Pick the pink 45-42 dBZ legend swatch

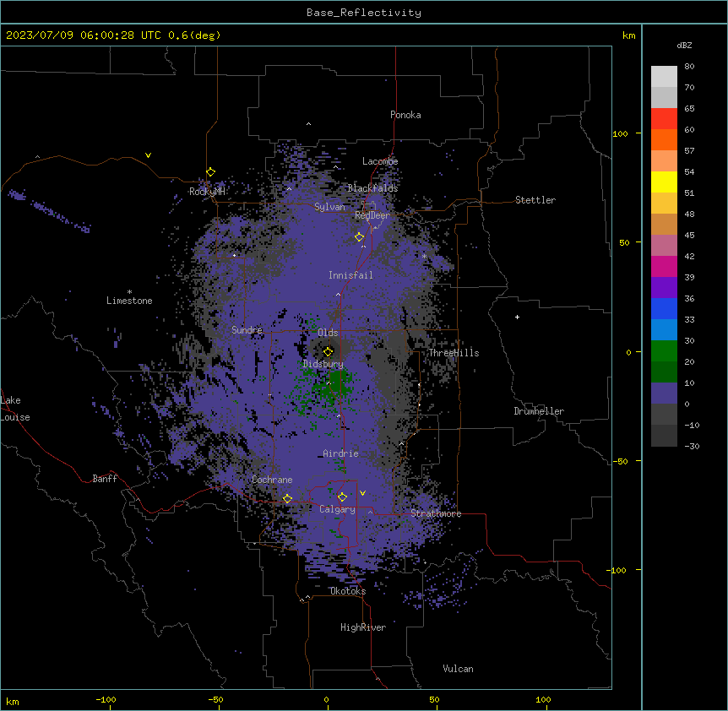(x=664, y=246)
